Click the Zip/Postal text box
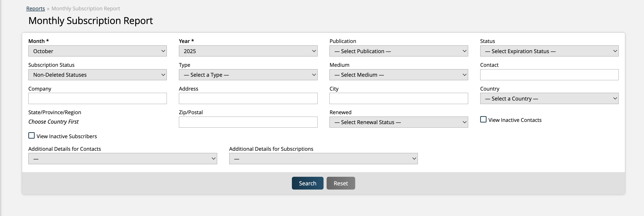 (248, 122)
